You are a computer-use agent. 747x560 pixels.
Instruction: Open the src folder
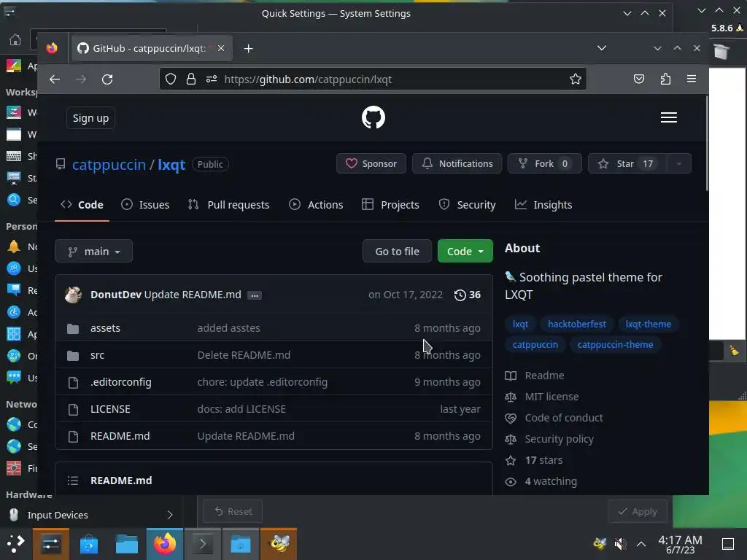click(97, 355)
